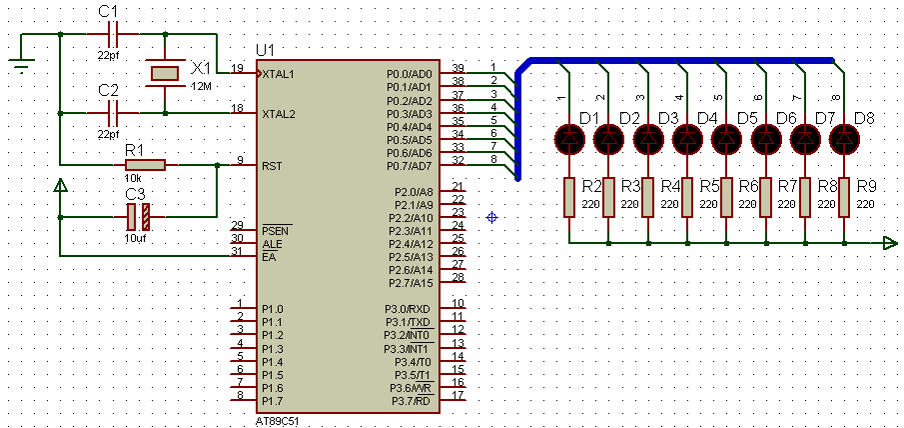Click power terminal arrow near C3
Screen dimensions: 904x428
point(60,186)
